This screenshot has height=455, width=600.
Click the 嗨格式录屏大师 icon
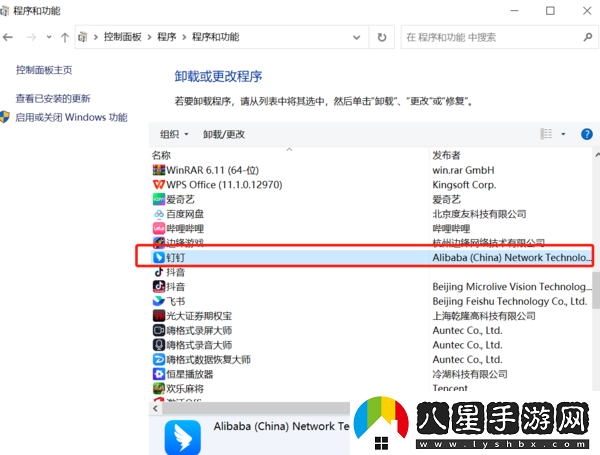(159, 330)
